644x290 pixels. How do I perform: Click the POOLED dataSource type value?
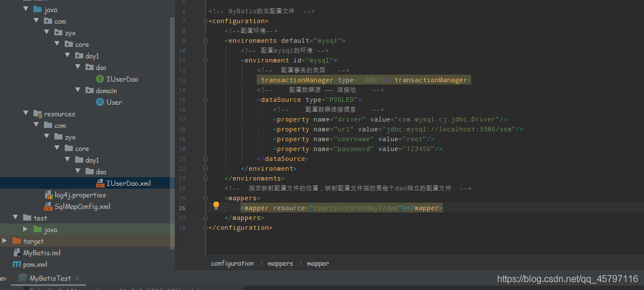click(343, 100)
